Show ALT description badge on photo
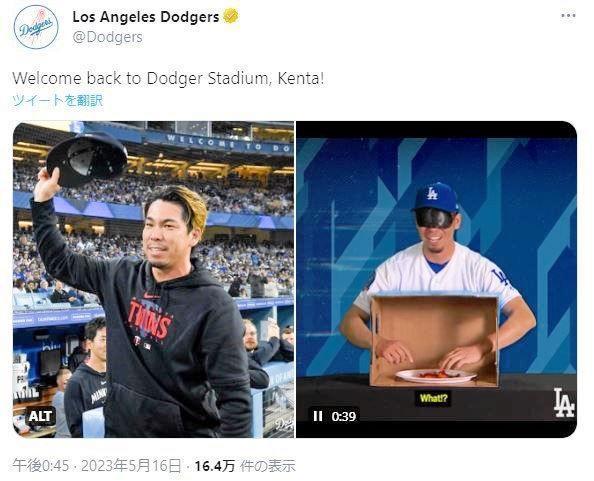 point(40,416)
